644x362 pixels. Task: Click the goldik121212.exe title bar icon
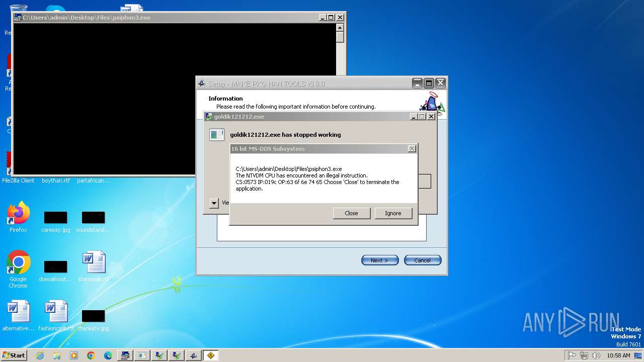(209, 117)
